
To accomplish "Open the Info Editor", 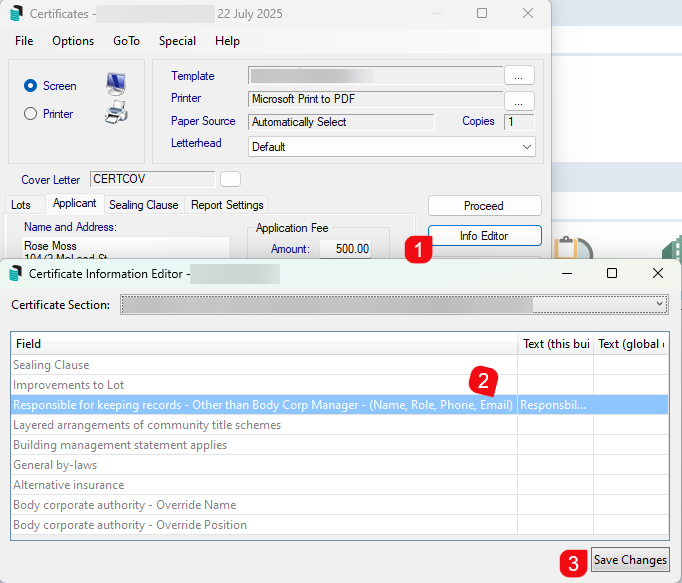I will pyautogui.click(x=485, y=235).
